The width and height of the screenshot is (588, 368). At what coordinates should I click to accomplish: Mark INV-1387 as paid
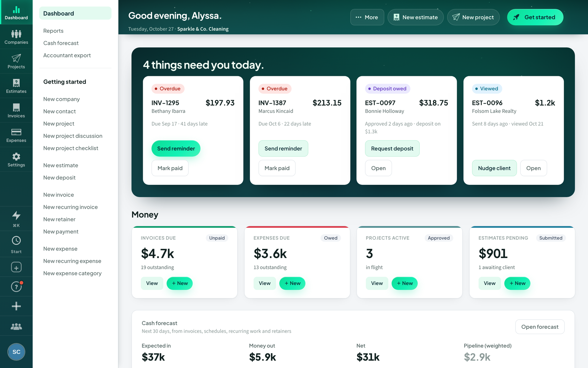point(277,168)
